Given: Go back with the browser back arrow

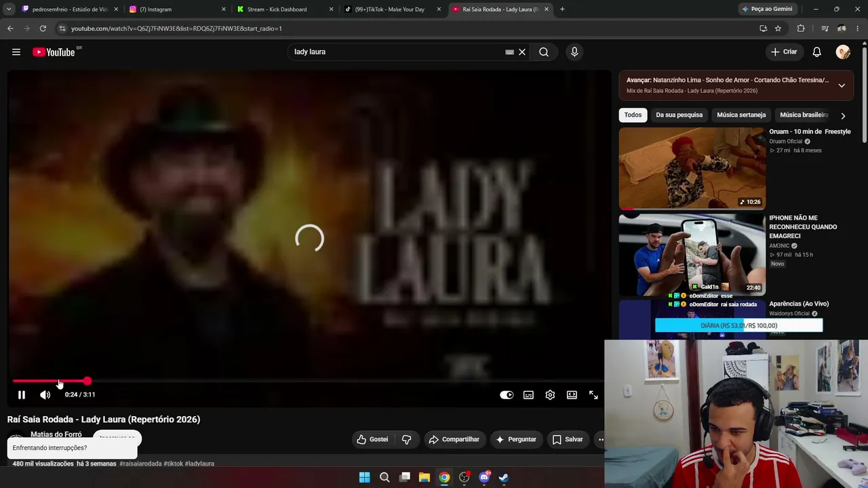Looking at the screenshot, I should click(x=10, y=28).
